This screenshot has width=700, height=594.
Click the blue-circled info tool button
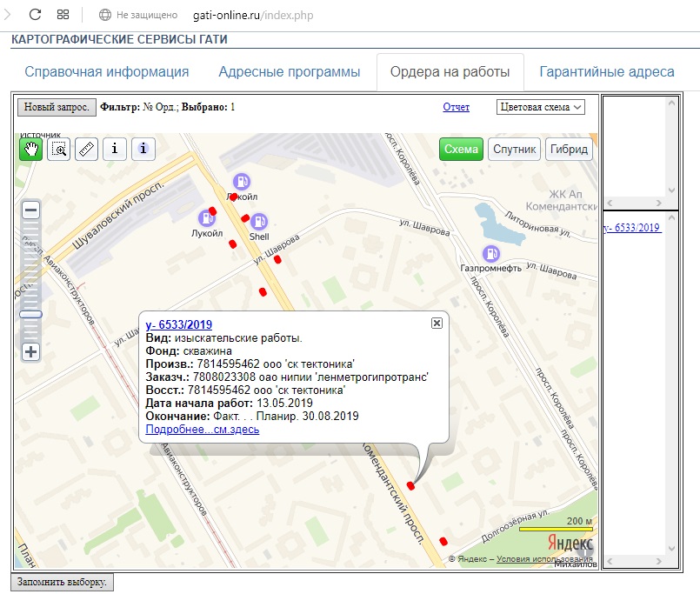(143, 149)
